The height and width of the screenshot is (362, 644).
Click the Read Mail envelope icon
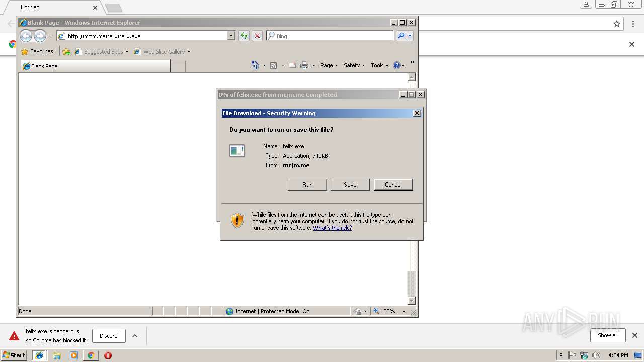[x=292, y=65]
